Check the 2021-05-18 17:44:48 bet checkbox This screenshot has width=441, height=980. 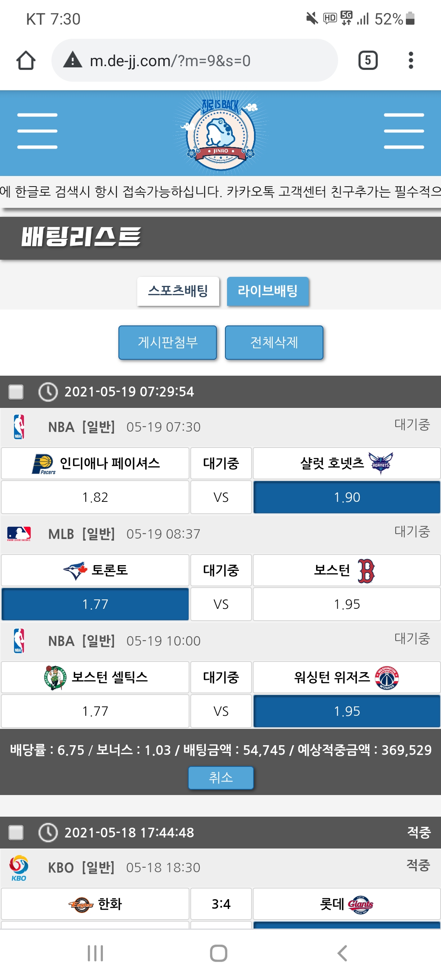[x=16, y=832]
